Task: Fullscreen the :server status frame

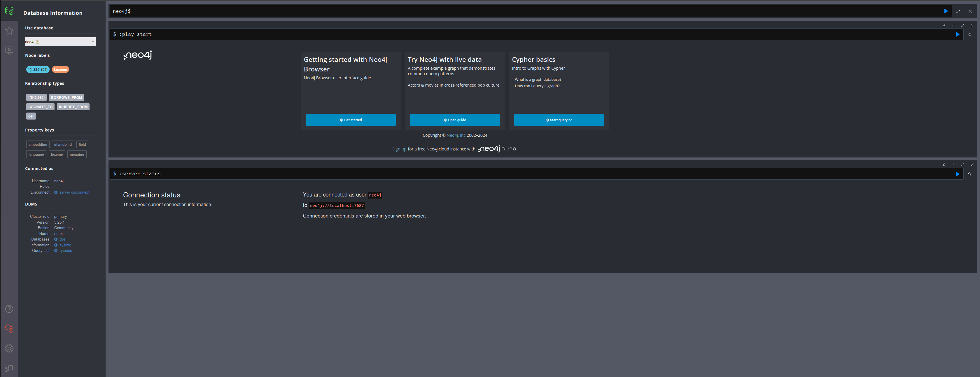Action: point(963,165)
